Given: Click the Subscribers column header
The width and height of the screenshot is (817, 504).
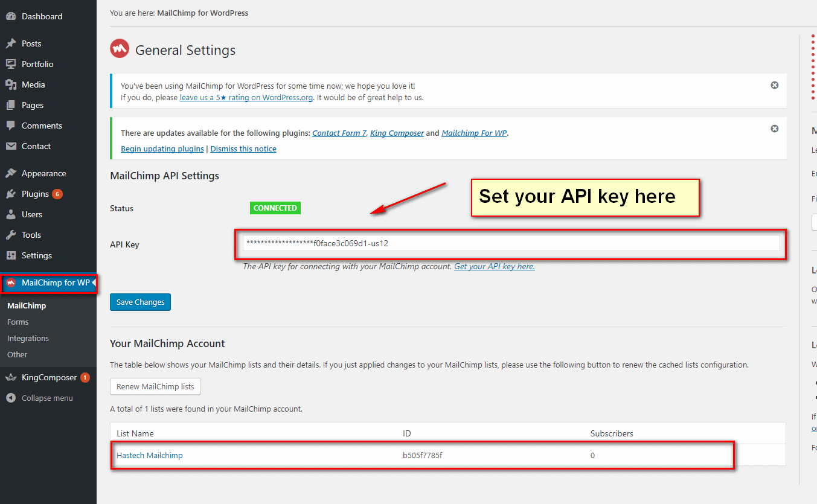Looking at the screenshot, I should (x=612, y=433).
